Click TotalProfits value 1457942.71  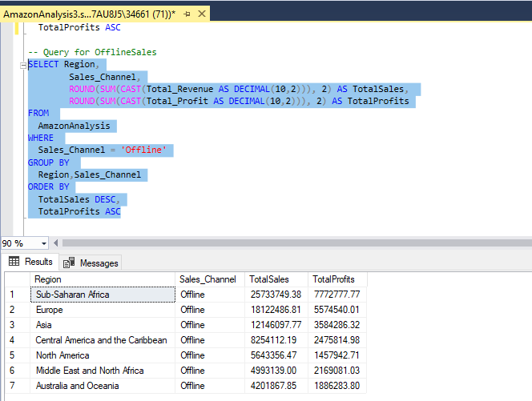pyautogui.click(x=337, y=355)
